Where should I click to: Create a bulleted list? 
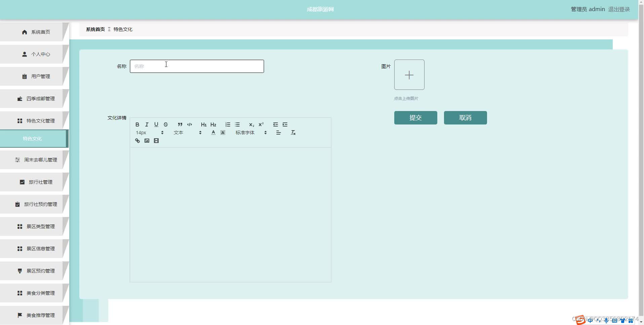tap(237, 124)
